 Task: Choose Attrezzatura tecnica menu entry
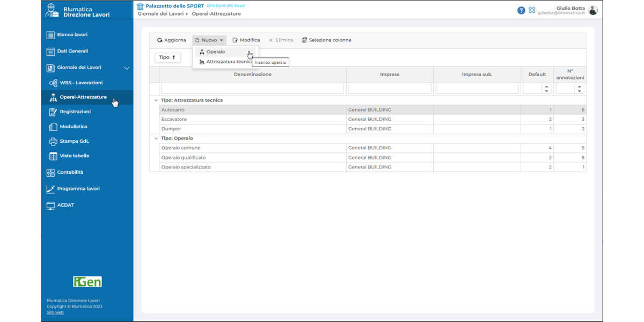coord(225,62)
